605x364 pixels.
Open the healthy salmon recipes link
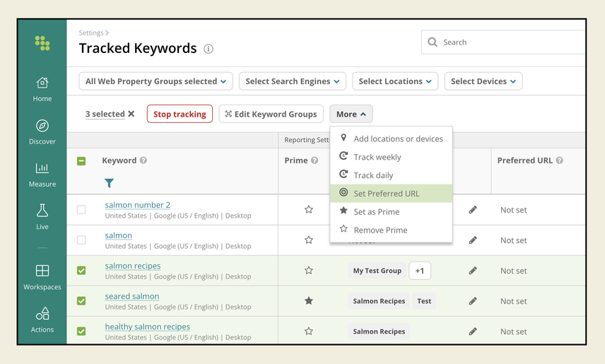(148, 327)
